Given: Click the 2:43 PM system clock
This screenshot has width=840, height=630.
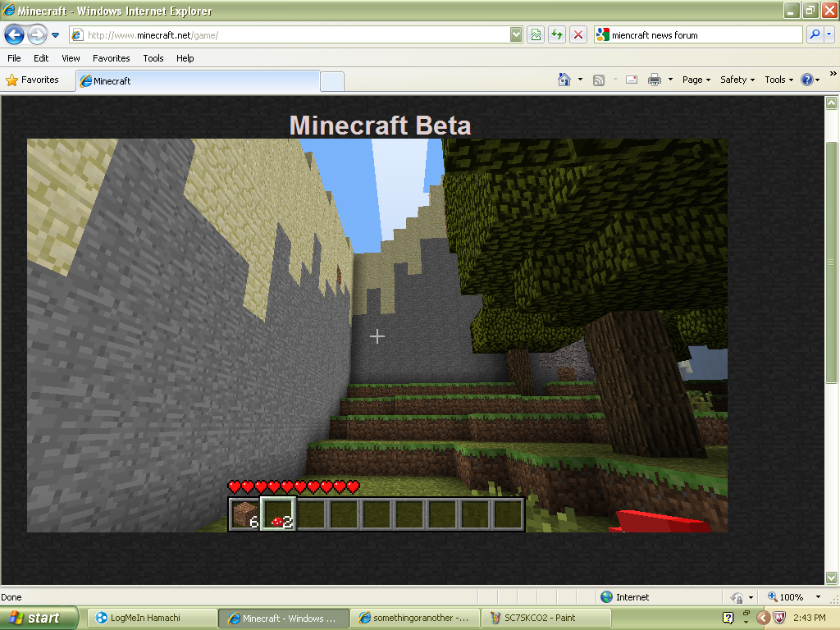Looking at the screenshot, I should [810, 618].
